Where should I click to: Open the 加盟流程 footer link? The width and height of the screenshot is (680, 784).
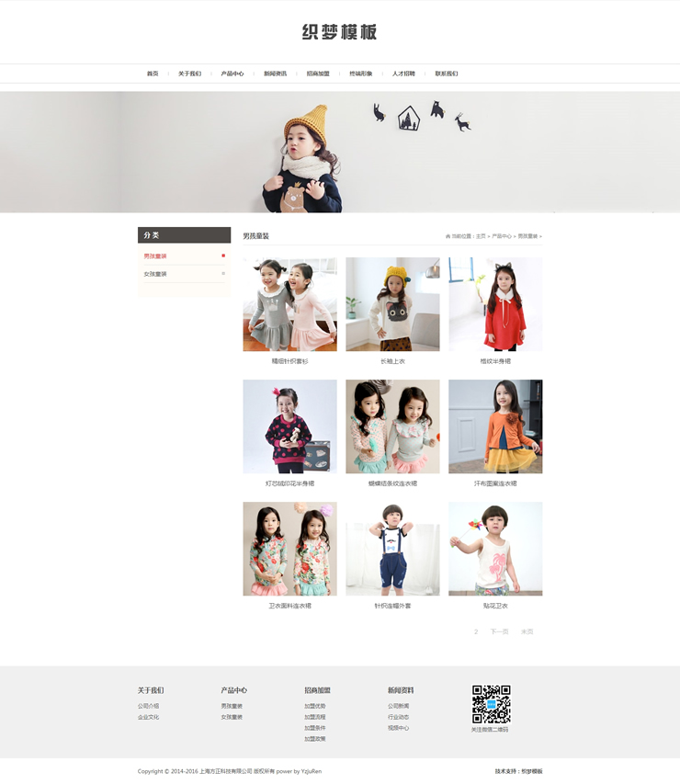pyautogui.click(x=315, y=717)
